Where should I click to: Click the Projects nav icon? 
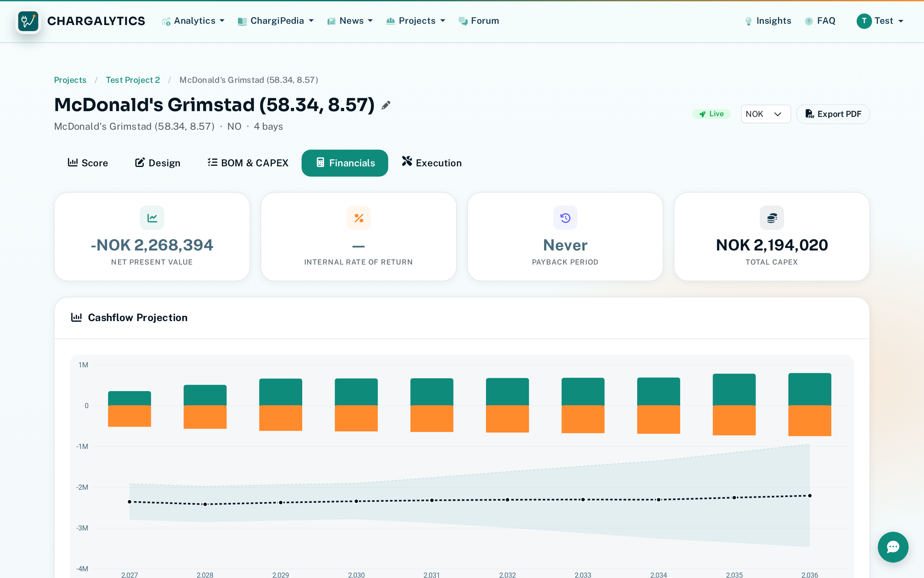(x=390, y=21)
